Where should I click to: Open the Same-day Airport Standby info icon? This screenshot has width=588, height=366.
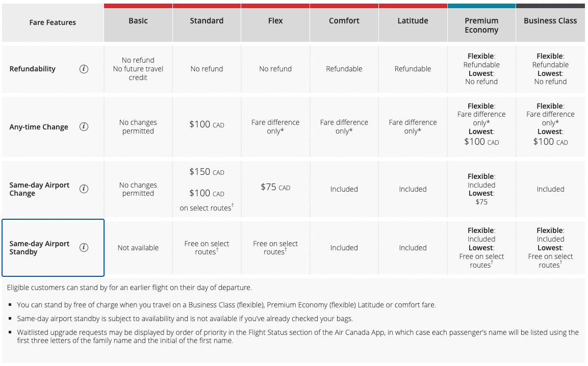[84, 248]
